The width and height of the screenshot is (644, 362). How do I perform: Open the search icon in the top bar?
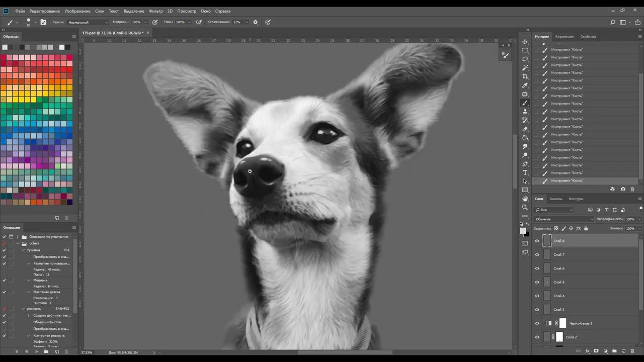coord(612,22)
